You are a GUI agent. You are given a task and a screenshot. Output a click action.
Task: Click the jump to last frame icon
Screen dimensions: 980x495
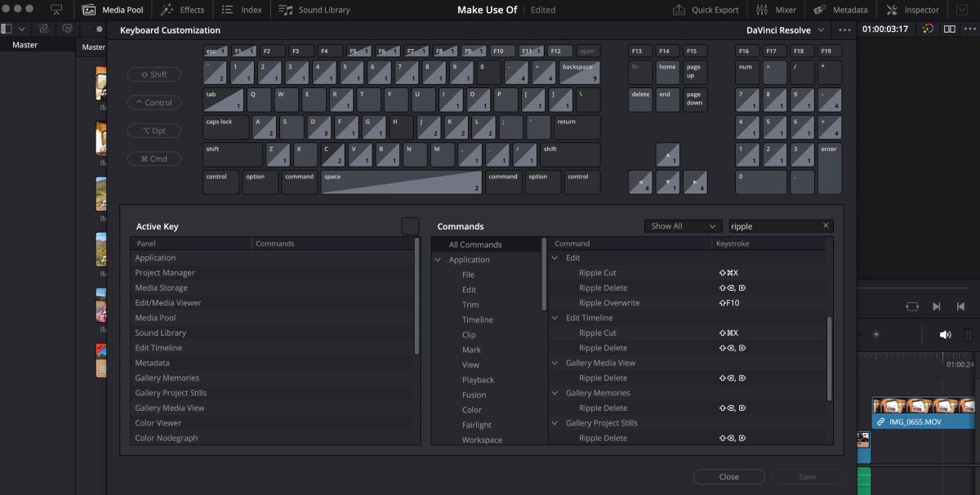pos(936,305)
